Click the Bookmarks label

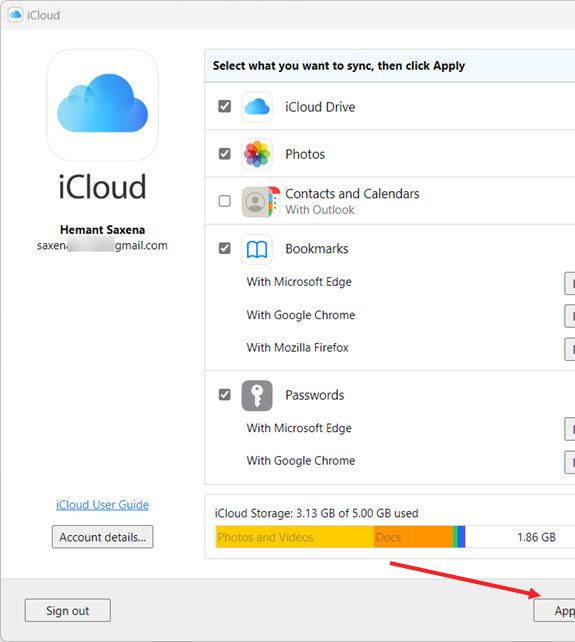coord(317,249)
